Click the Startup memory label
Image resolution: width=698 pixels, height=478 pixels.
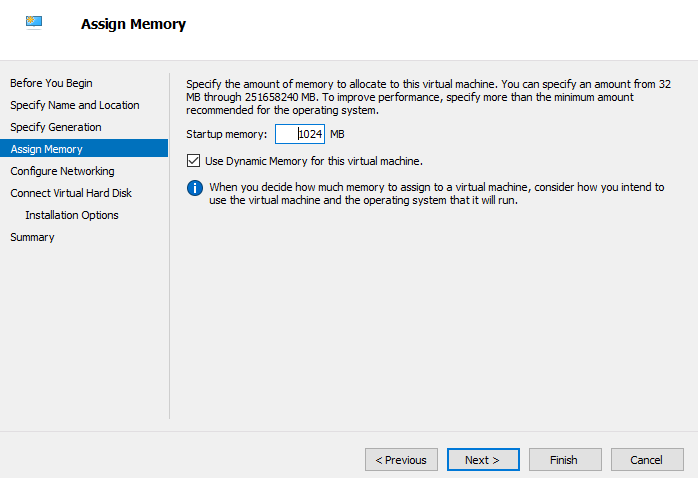tap(227, 134)
